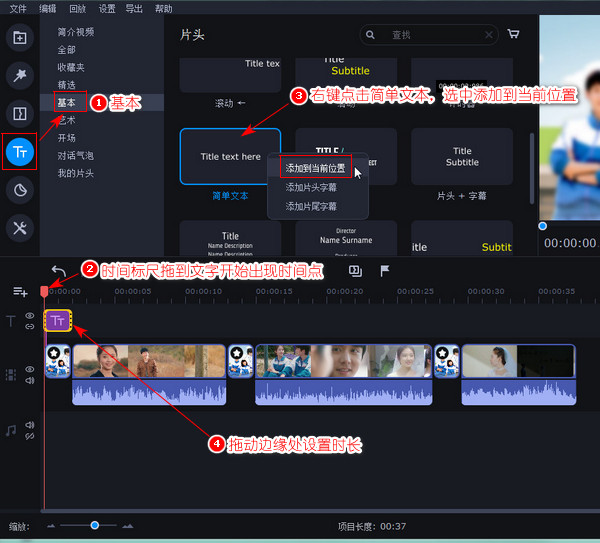Image resolution: width=600 pixels, height=543 pixels.
Task: Select the 我的片头 category
Action: 76,173
